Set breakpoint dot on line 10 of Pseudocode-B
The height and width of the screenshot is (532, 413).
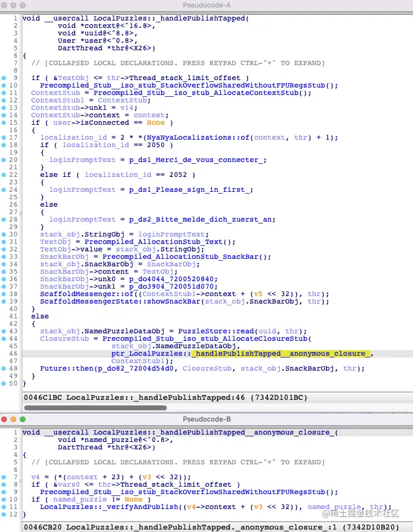click(x=4, y=500)
